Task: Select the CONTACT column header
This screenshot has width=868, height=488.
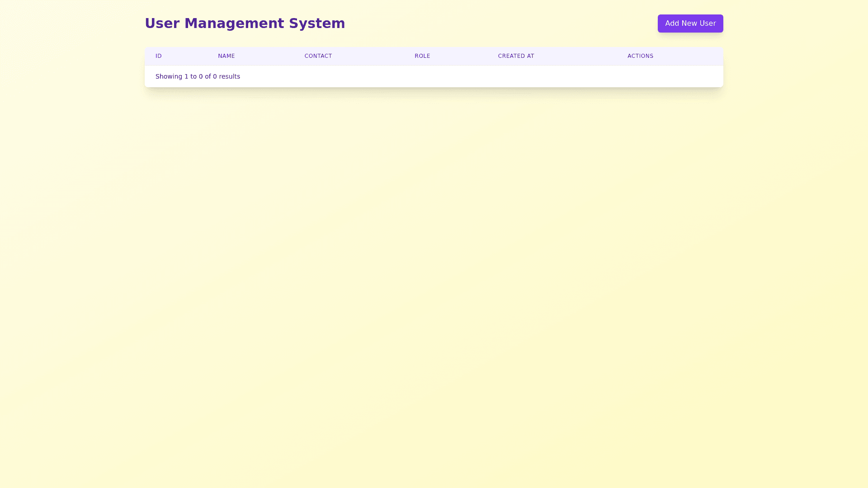Action: pos(318,56)
